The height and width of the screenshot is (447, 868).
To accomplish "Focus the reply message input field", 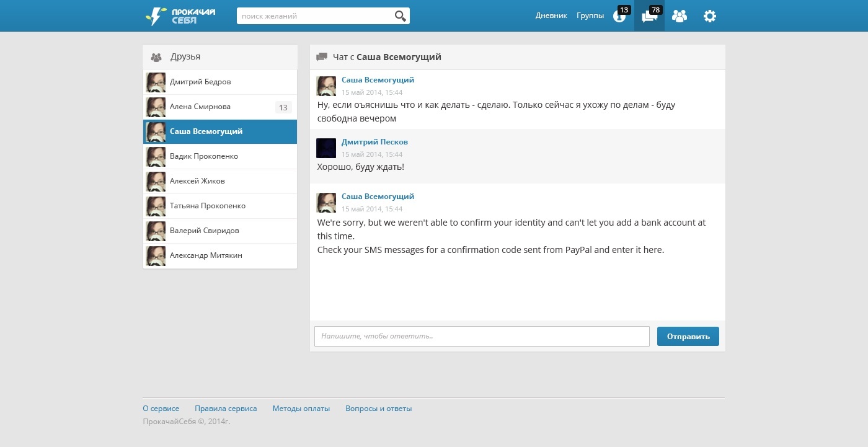I will click(x=482, y=336).
